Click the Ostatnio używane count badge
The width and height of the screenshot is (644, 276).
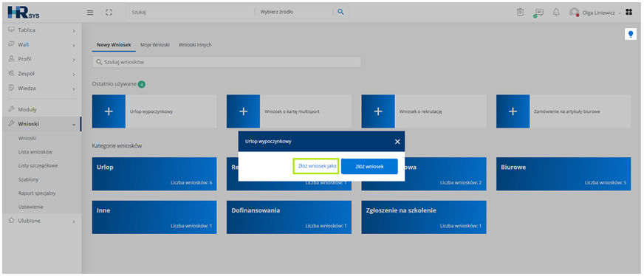142,84
